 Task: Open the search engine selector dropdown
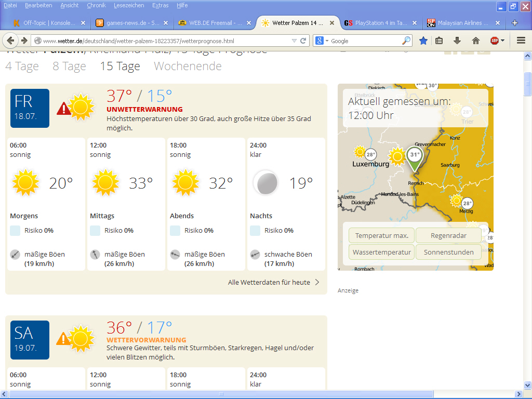tap(322, 41)
